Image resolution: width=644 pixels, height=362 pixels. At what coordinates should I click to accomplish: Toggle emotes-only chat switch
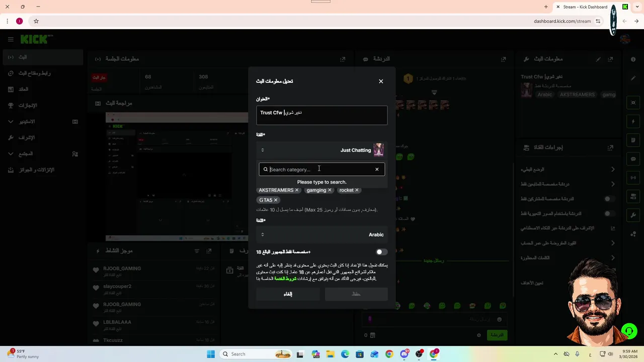[609, 214]
